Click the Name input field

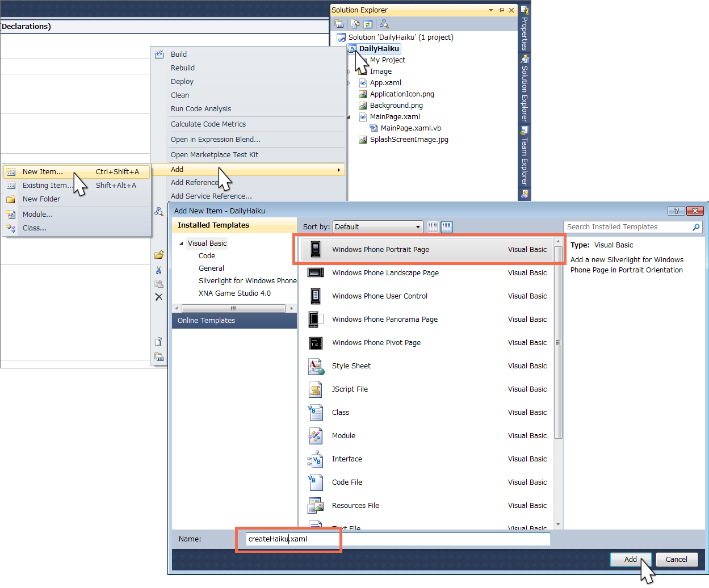coord(398,539)
